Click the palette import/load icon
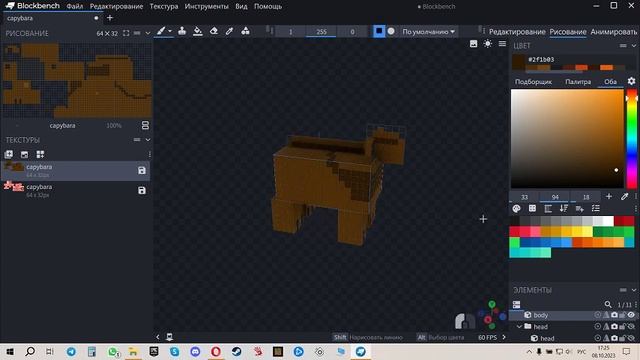The width and height of the screenshot is (640, 360). 580,209
